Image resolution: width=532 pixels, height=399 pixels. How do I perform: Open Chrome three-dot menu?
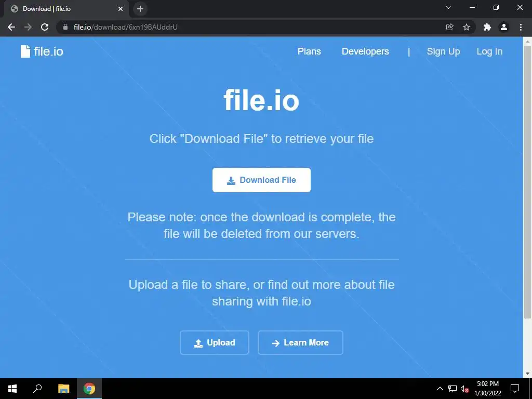[x=521, y=27]
